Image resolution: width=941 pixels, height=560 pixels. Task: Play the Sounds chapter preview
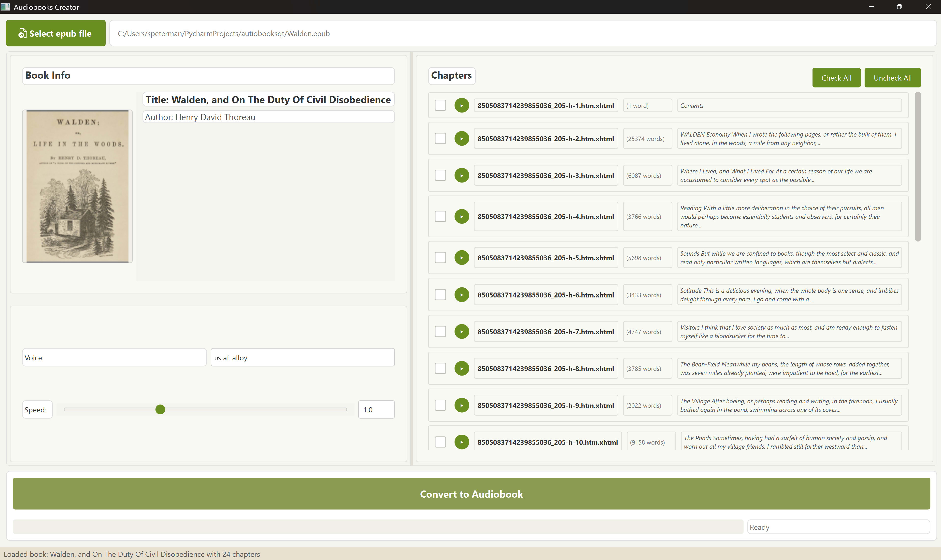(461, 257)
